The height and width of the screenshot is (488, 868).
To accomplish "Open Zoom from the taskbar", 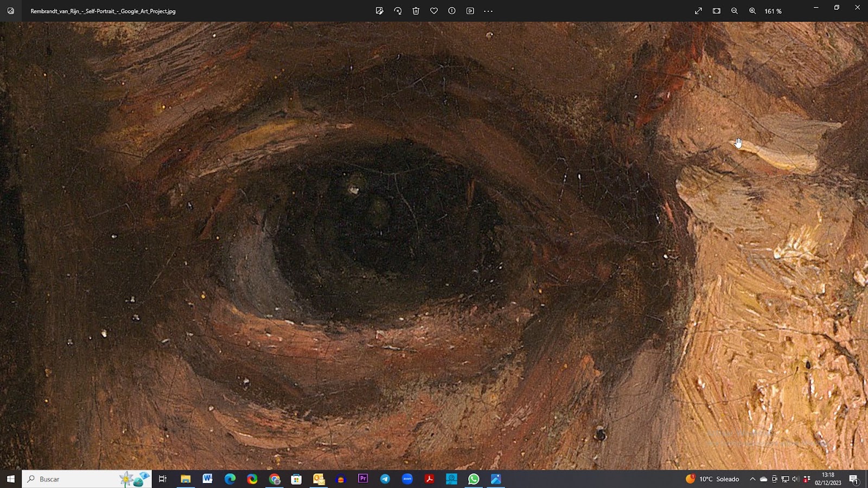I will 407,479.
